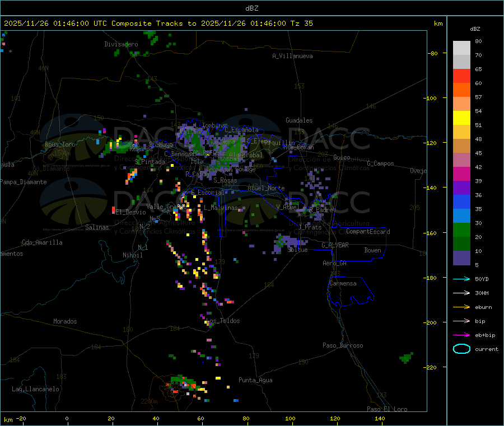
Task: Select the light gray 80–70 dBZ color band
Action: (x=461, y=48)
